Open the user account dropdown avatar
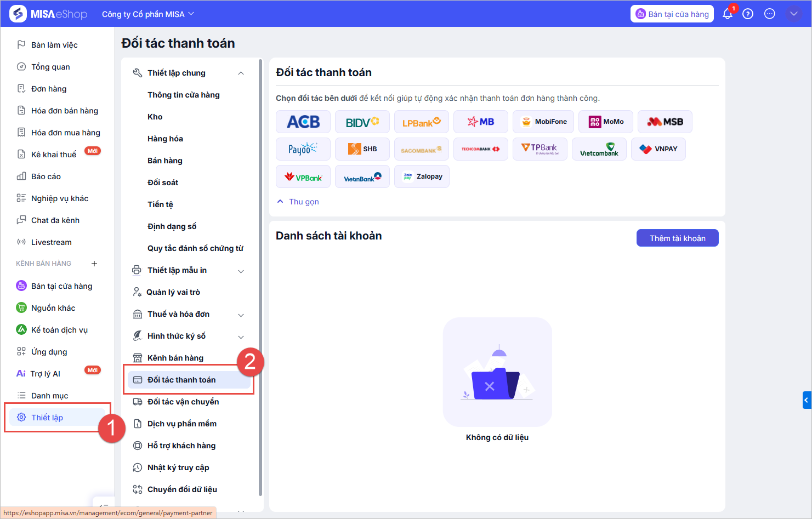The image size is (812, 519). coord(793,14)
